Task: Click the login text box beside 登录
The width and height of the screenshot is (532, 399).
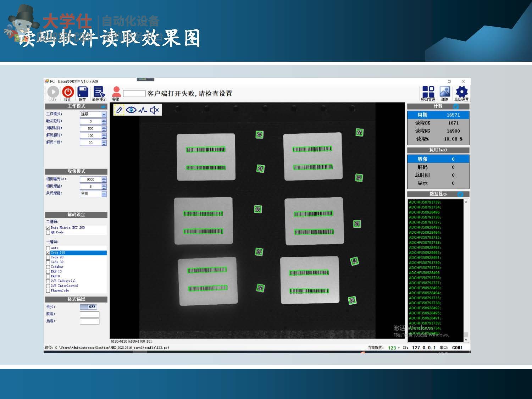Action: [134, 94]
